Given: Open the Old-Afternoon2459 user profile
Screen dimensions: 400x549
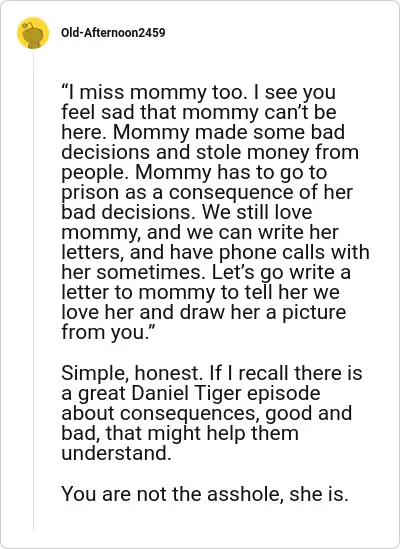Looking at the screenshot, I should 113,33.
